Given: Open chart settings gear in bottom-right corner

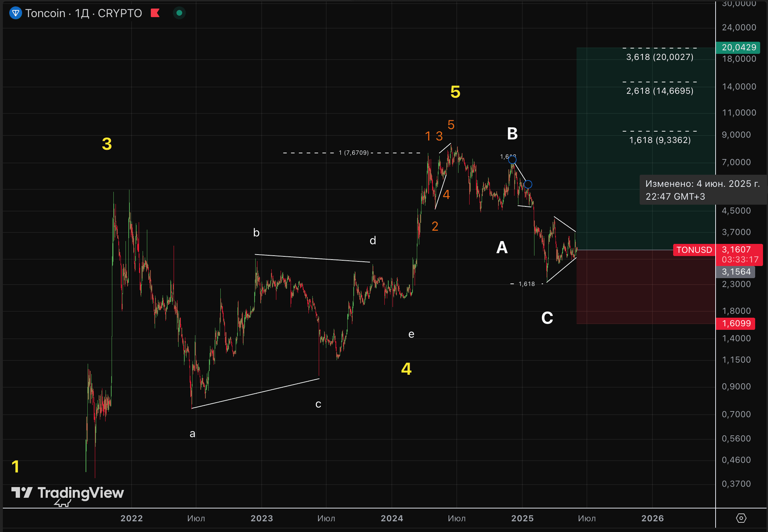Looking at the screenshot, I should click(741, 518).
